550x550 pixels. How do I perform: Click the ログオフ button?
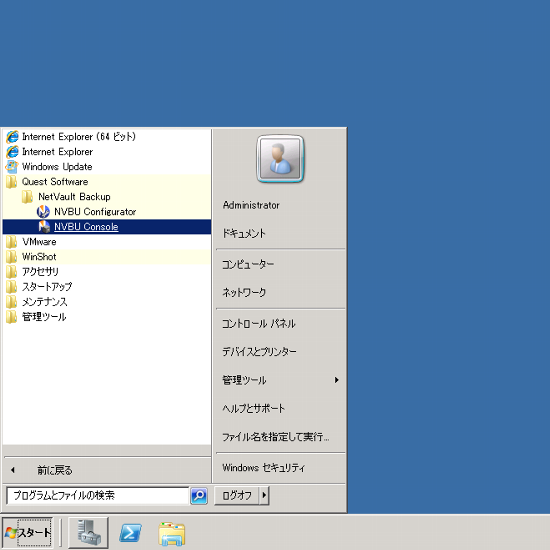pyautogui.click(x=237, y=496)
